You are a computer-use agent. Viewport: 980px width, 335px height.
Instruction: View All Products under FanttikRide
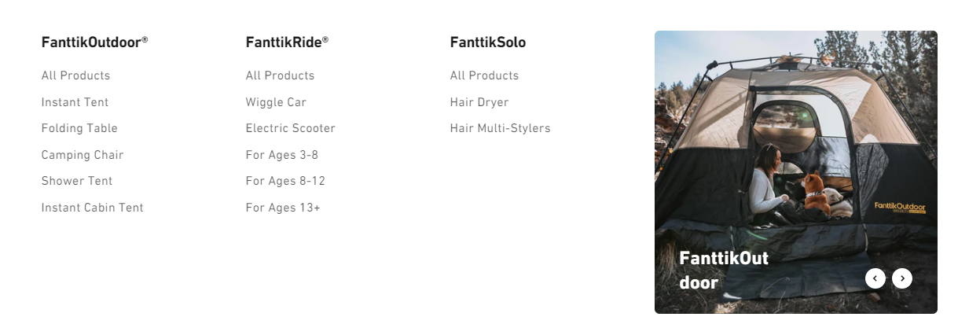[x=280, y=75]
